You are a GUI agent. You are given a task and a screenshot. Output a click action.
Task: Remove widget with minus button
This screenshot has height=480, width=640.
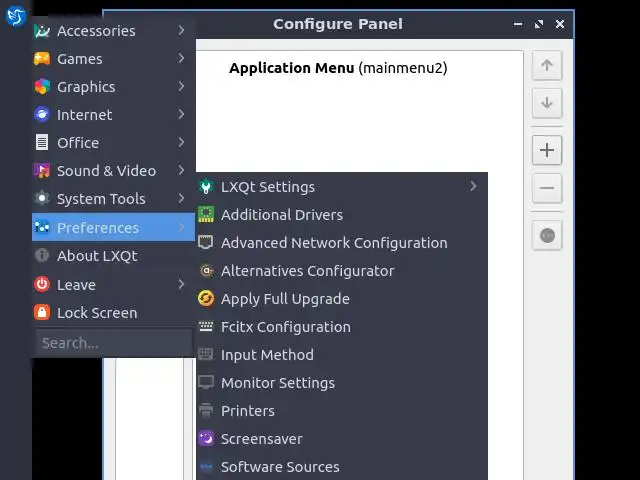click(547, 188)
